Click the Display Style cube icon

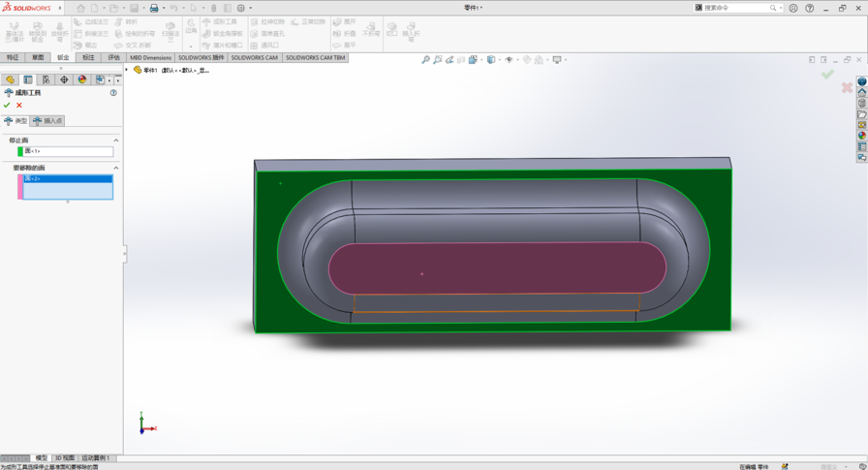pos(491,60)
